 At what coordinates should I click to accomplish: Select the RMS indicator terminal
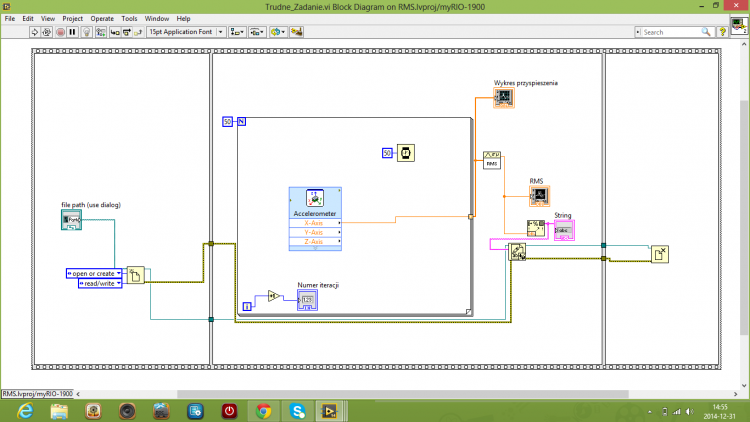(539, 196)
